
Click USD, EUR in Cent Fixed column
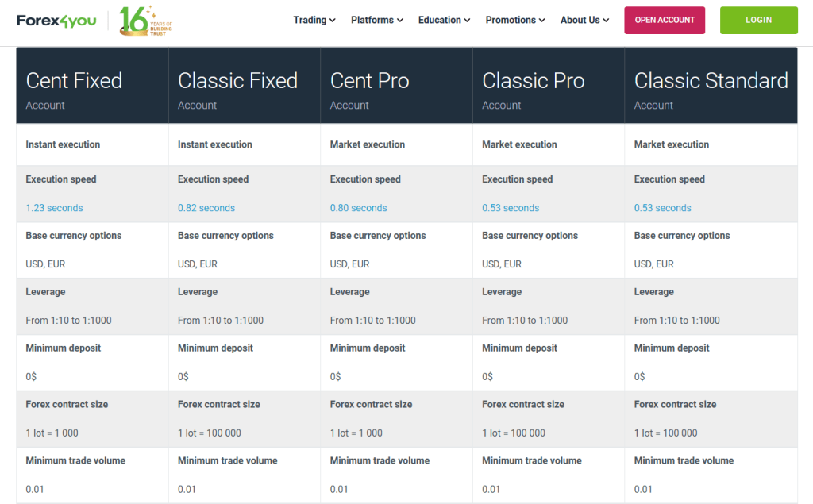[x=45, y=264]
